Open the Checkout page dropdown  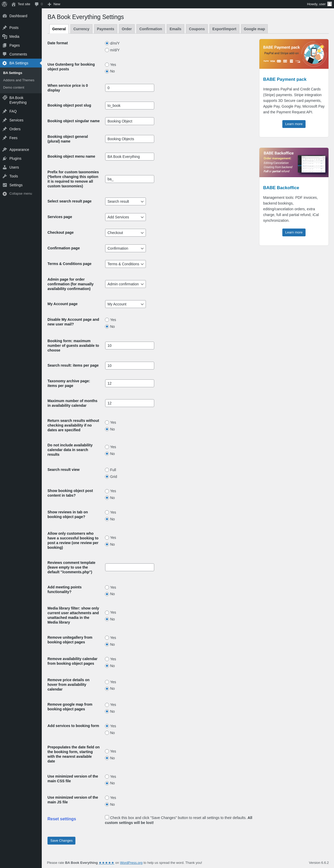pyautogui.click(x=125, y=233)
